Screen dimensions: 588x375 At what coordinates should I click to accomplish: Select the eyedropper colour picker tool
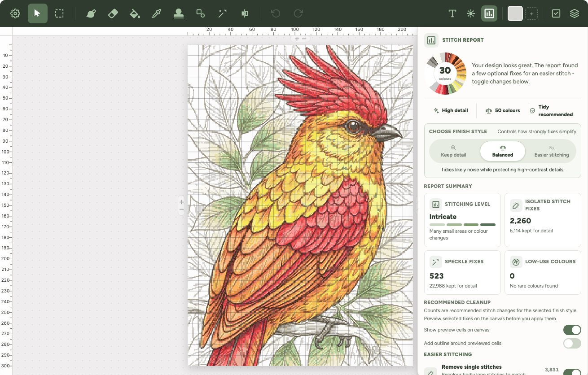coord(157,13)
